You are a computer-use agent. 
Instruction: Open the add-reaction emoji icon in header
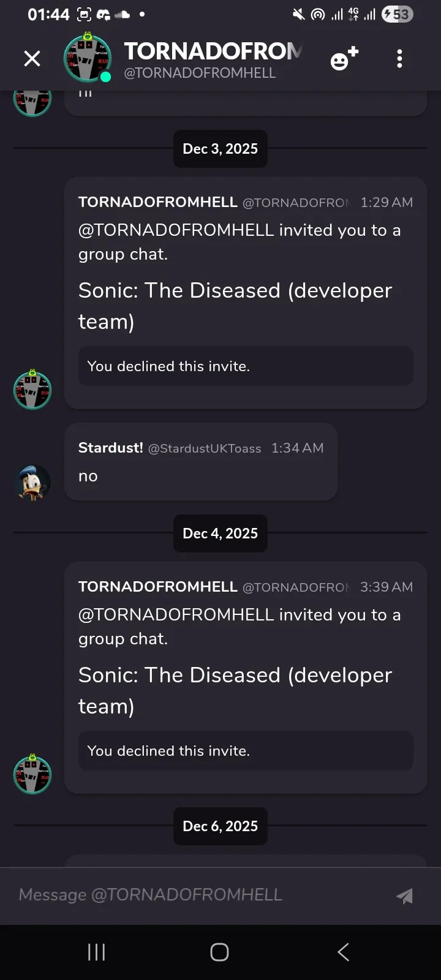click(344, 59)
